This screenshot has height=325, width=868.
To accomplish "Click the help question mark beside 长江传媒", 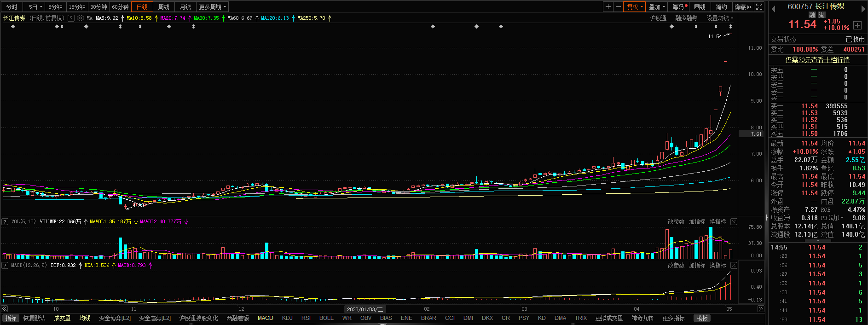I will coord(71,18).
